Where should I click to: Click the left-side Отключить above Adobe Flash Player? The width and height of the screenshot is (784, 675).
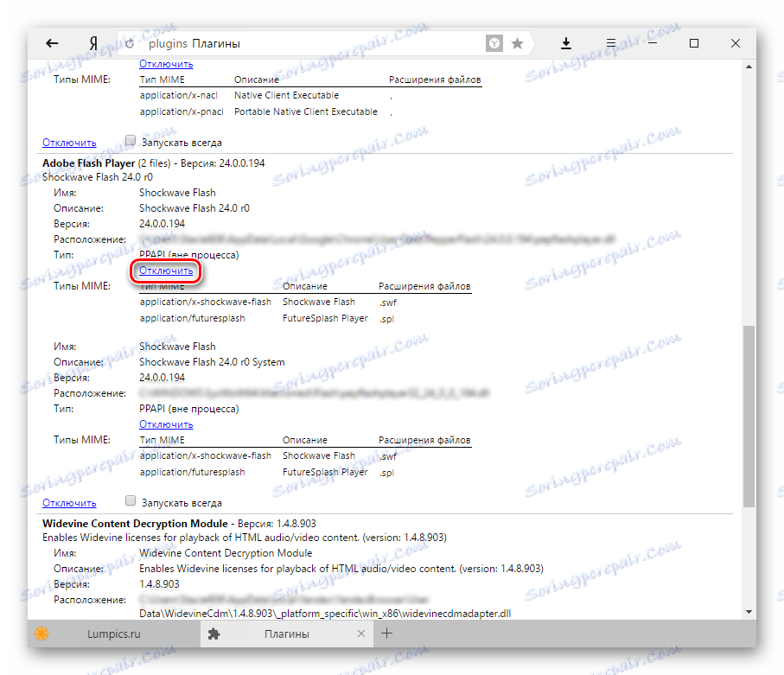[68, 141]
